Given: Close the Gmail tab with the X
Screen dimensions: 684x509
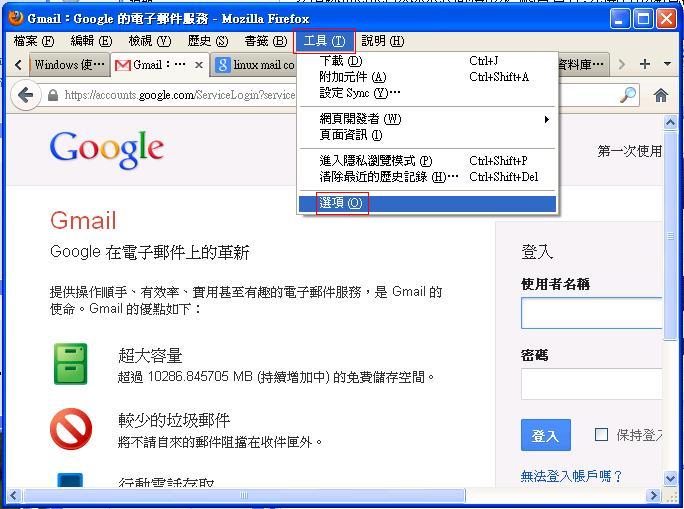Looking at the screenshot, I should tap(199, 65).
